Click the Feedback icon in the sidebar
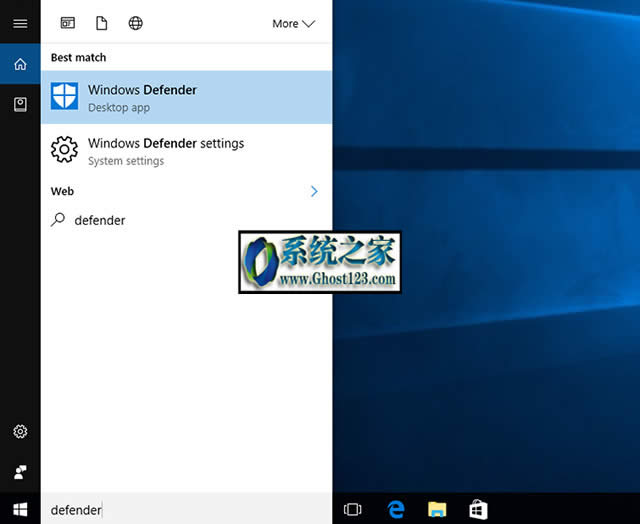640x524 pixels. pyautogui.click(x=20, y=472)
